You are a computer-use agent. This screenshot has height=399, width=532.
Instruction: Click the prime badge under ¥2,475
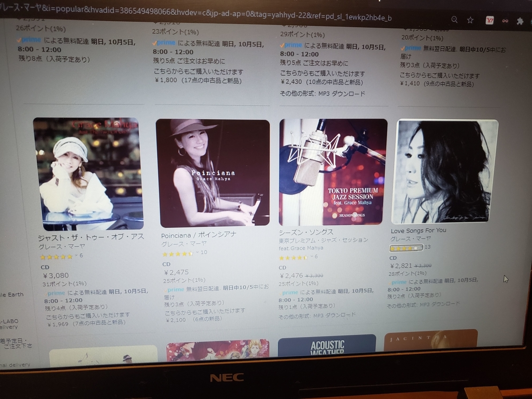coord(174,289)
